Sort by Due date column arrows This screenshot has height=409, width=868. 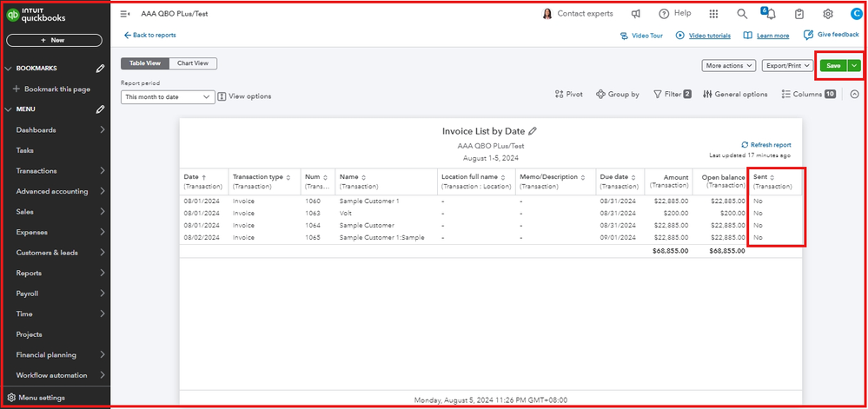click(x=633, y=177)
